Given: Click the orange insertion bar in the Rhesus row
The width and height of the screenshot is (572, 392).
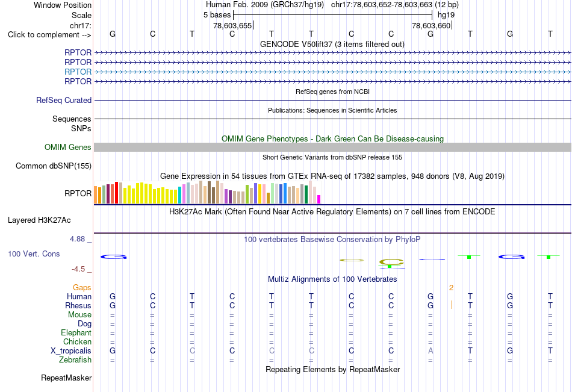Looking at the screenshot, I should pos(452,305).
